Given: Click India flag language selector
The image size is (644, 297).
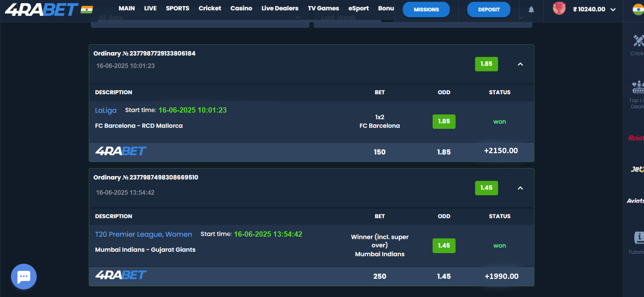Looking at the screenshot, I should tap(638, 9).
